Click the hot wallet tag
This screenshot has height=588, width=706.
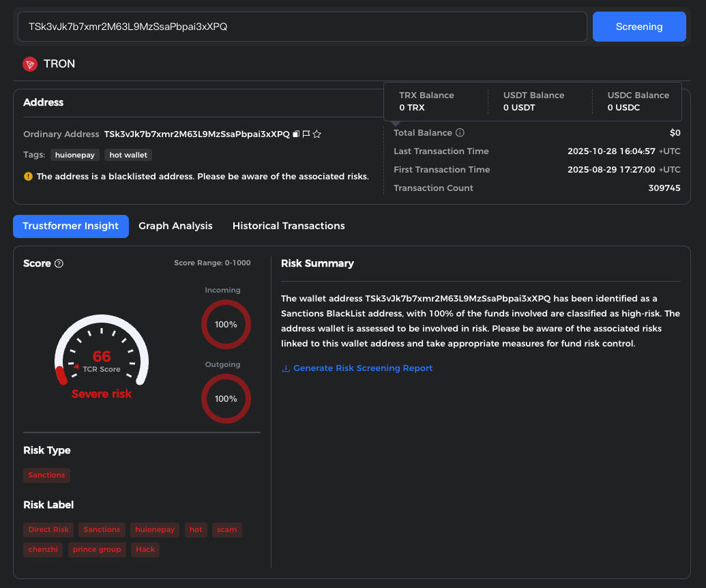click(x=129, y=155)
